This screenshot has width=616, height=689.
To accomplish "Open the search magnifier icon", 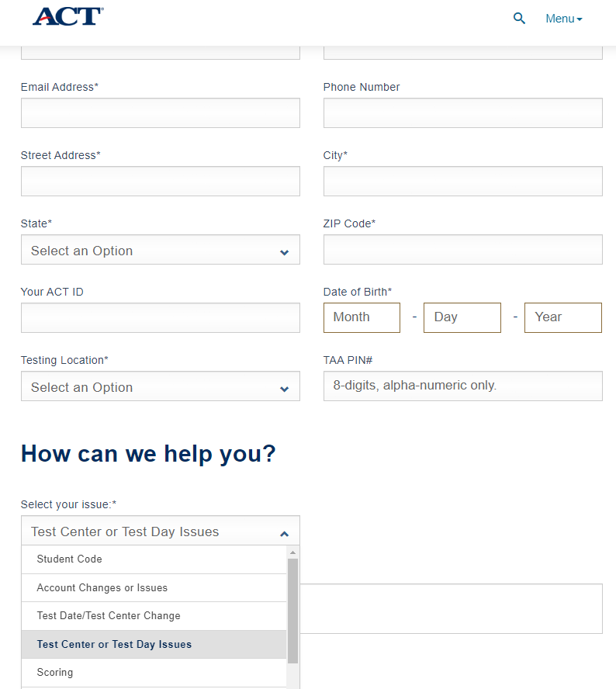I will click(x=519, y=19).
